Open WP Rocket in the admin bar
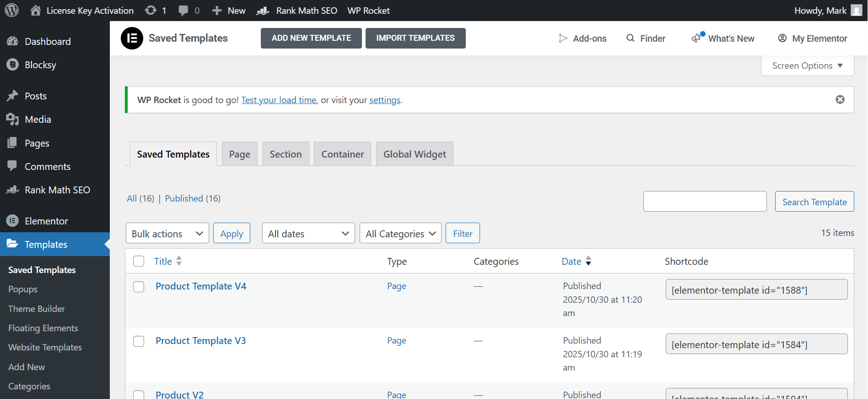 [x=369, y=11]
